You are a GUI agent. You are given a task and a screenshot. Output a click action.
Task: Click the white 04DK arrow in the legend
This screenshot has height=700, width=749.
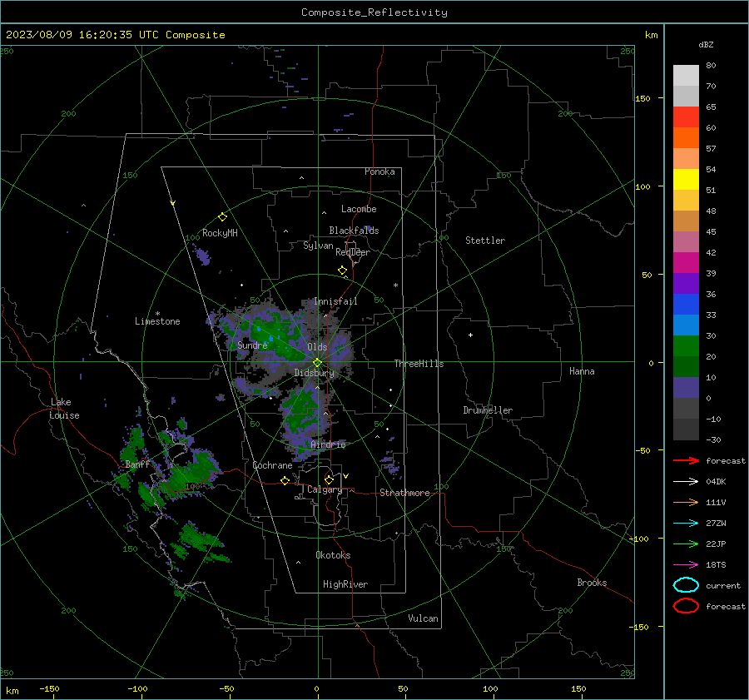686,482
